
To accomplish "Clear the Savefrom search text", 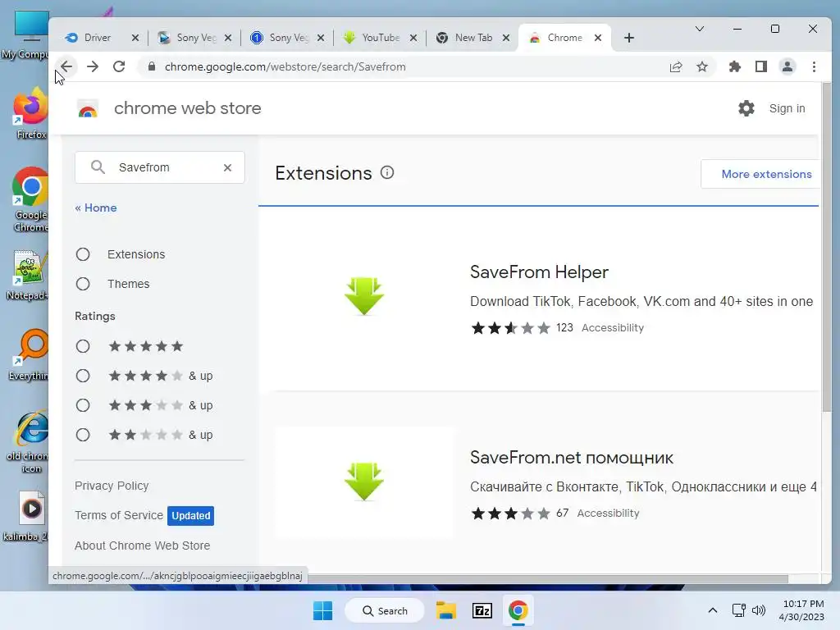I will click(x=228, y=167).
